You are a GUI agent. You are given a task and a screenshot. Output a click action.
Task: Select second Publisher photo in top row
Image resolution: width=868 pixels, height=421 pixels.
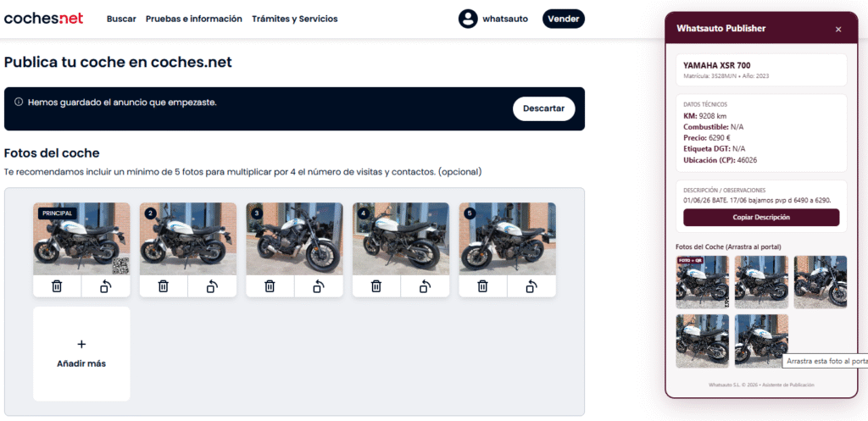761,282
